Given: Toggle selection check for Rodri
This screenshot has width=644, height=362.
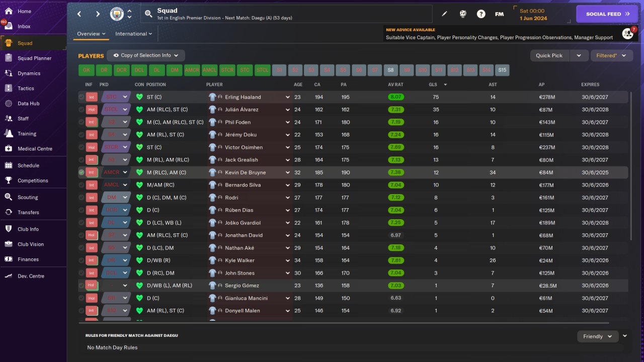Looking at the screenshot, I should click(82, 198).
